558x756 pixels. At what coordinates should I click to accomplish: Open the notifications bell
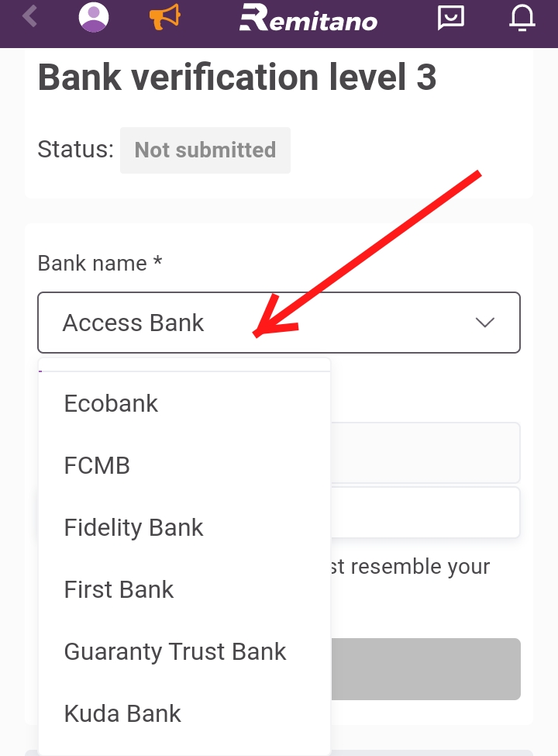(x=522, y=17)
